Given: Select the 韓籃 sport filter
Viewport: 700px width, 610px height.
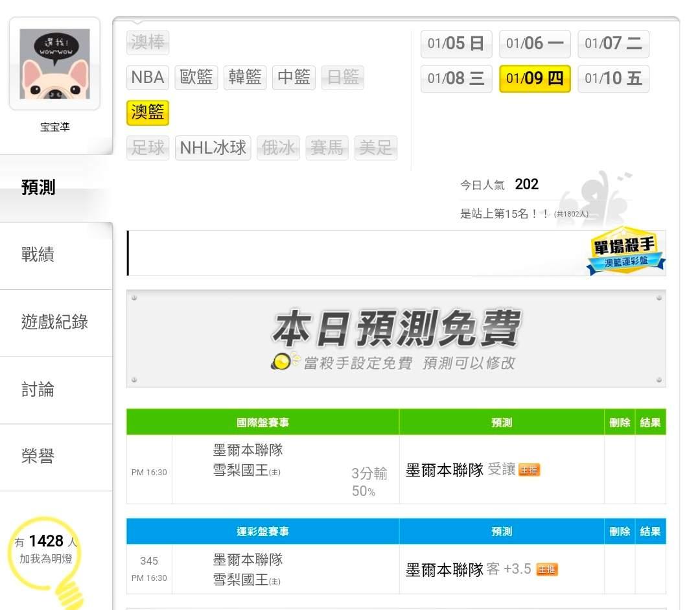Looking at the screenshot, I should pyautogui.click(x=244, y=77).
